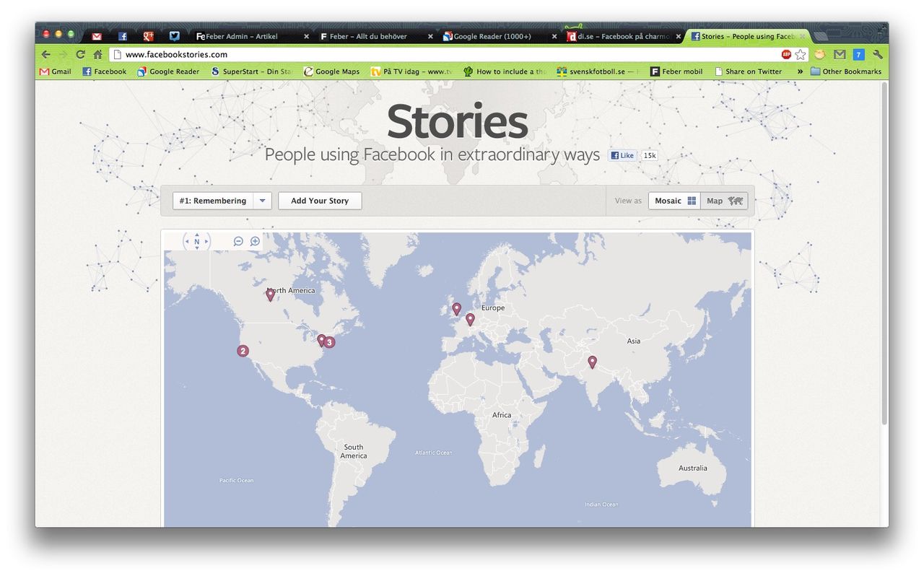This screenshot has width=924, height=576.
Task: Open Google Reader bookmark
Action: [168, 71]
